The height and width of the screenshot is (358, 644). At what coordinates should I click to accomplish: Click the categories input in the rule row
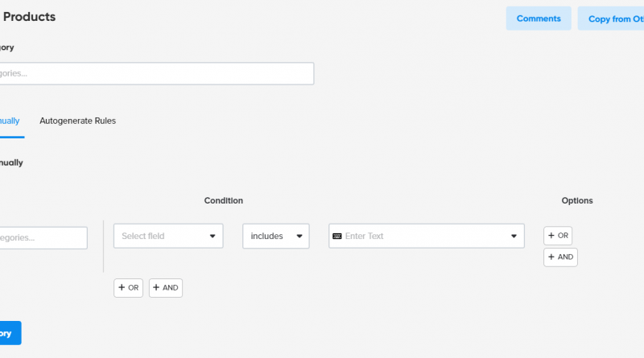42,238
